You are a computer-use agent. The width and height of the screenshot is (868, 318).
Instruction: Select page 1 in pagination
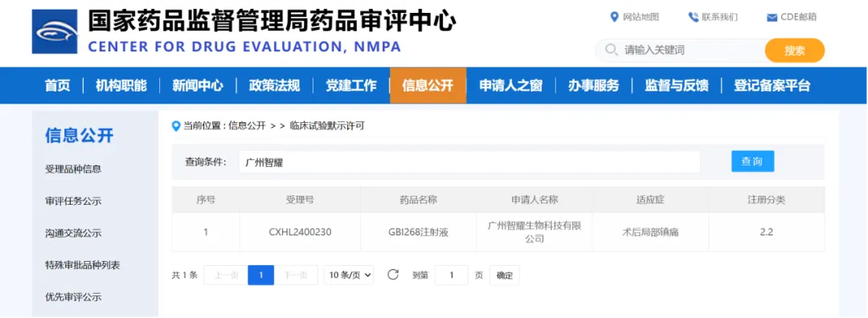[x=260, y=275]
